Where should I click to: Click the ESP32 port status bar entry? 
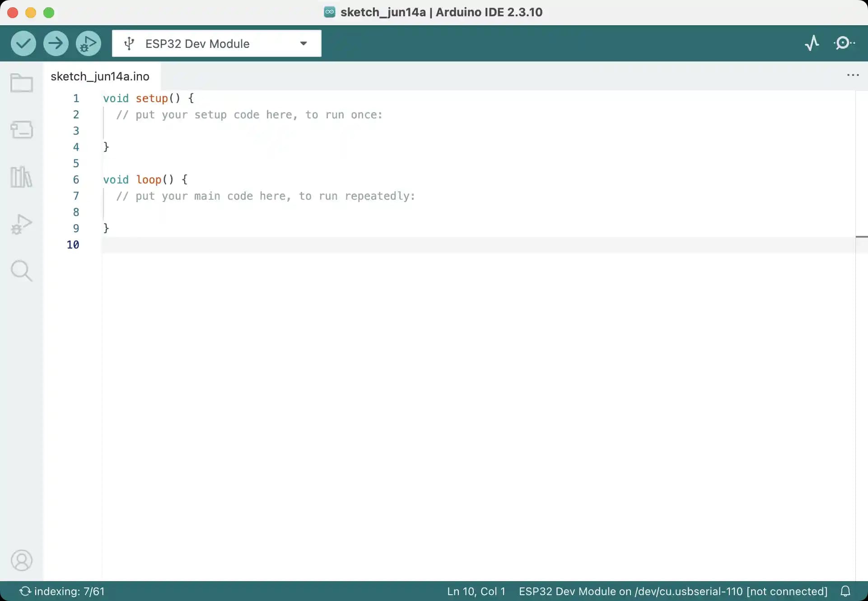pos(673,591)
